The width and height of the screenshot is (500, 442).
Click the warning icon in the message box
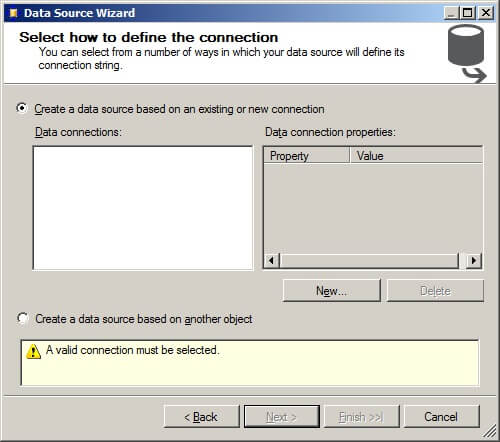[33, 351]
